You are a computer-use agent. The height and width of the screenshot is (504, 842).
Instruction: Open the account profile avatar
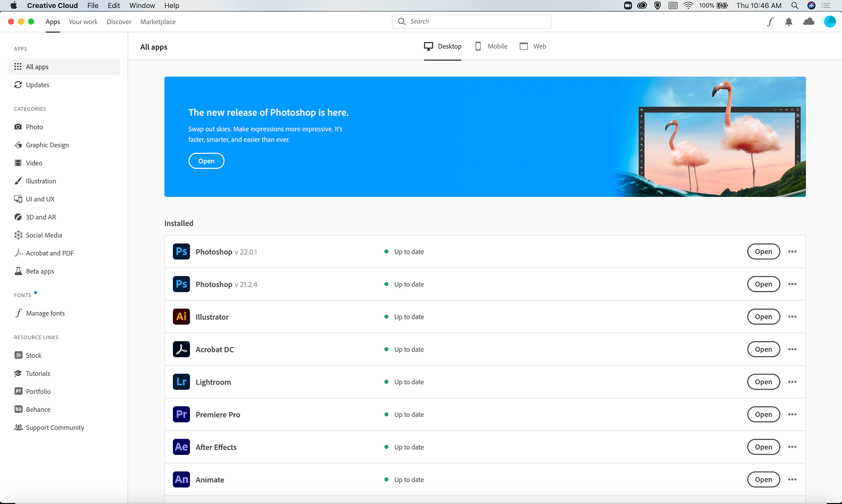[x=830, y=21]
